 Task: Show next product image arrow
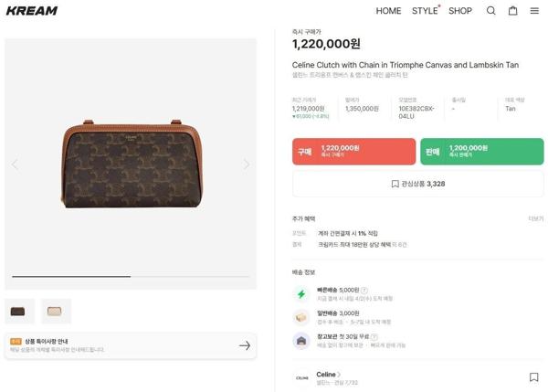point(246,164)
